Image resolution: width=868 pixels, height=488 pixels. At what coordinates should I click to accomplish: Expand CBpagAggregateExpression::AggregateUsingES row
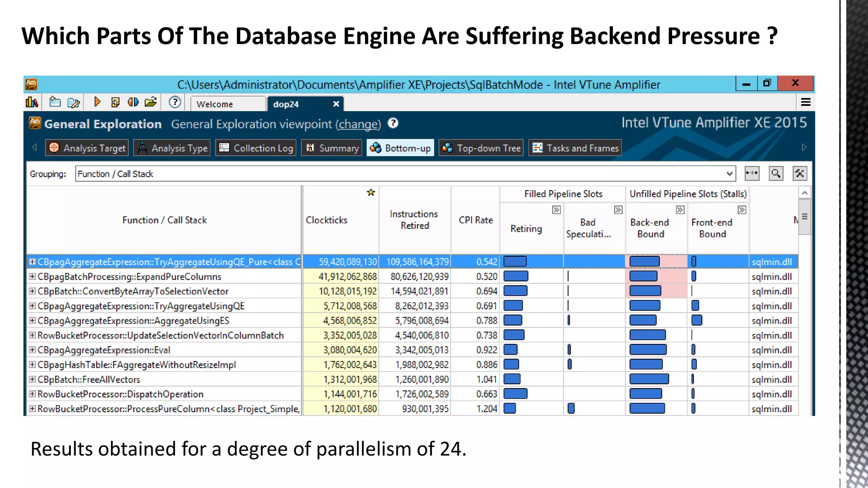(32, 320)
